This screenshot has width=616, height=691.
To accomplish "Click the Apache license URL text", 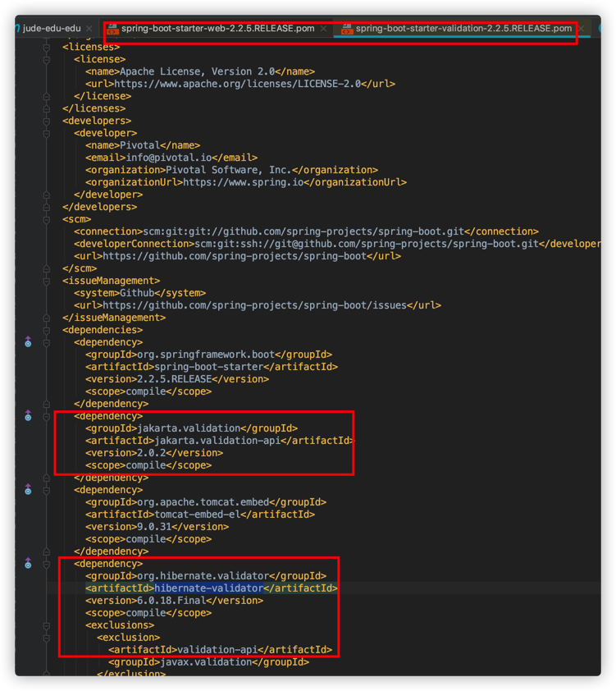I will (237, 84).
